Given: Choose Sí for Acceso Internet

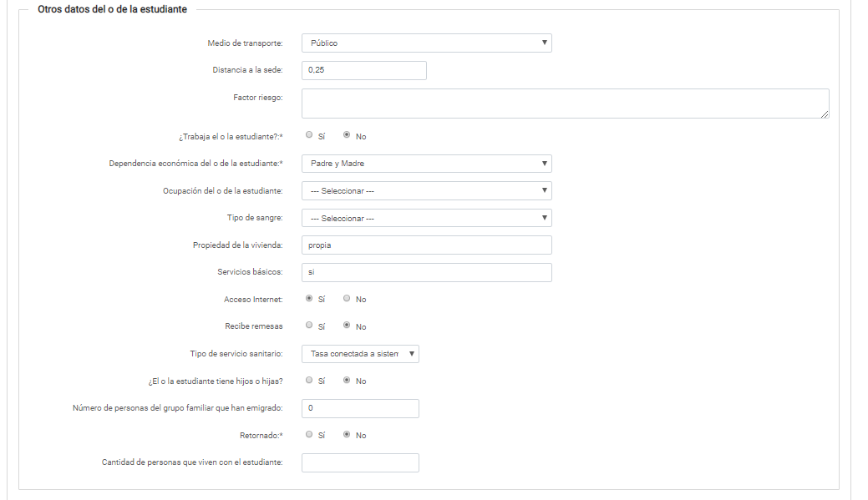Looking at the screenshot, I should click(310, 298).
